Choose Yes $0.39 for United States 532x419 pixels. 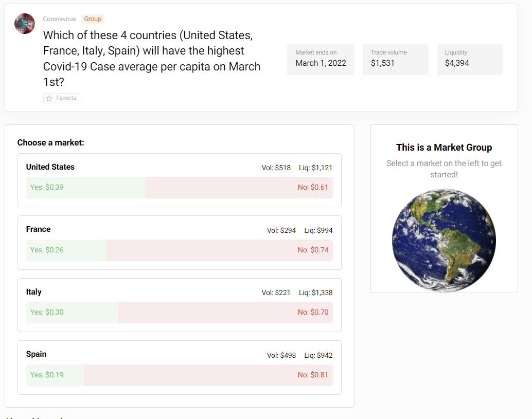[x=47, y=187]
